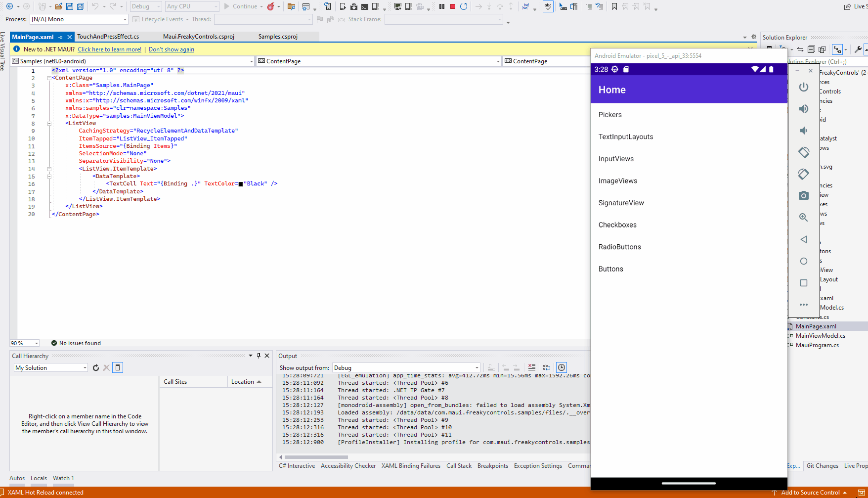Viewport: 868px width, 498px height.
Task: Select Checkboxes in the emulator app list
Action: tap(617, 225)
